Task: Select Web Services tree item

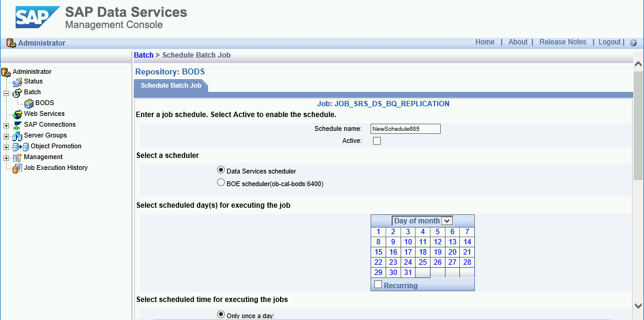Action: tap(44, 113)
